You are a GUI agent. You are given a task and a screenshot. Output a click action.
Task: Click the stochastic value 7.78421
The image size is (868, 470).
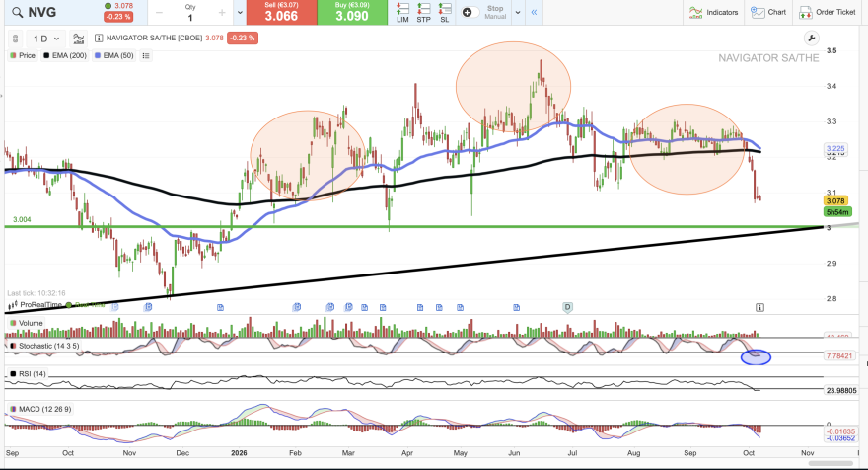pos(839,355)
